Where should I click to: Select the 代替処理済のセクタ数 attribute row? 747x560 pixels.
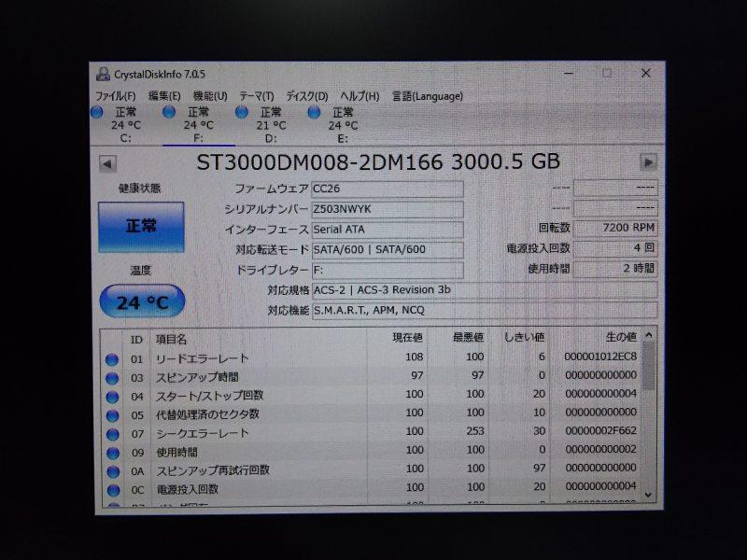[372, 413]
